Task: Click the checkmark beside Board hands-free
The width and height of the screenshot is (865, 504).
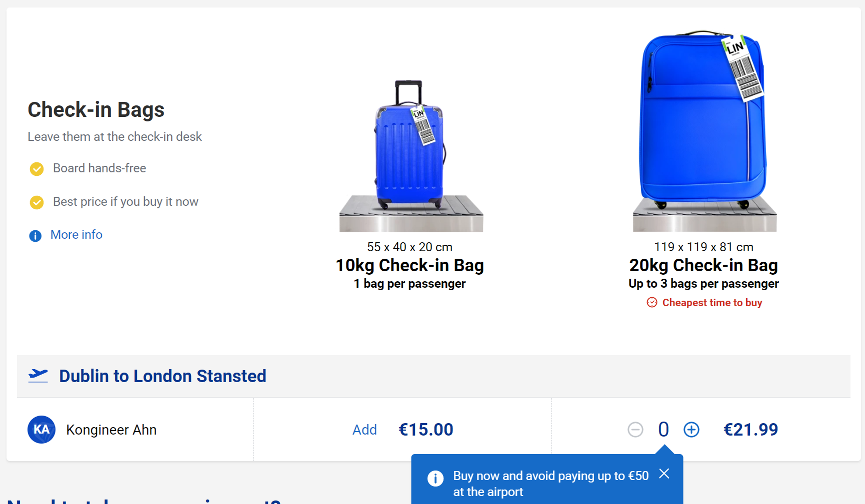Action: click(36, 169)
